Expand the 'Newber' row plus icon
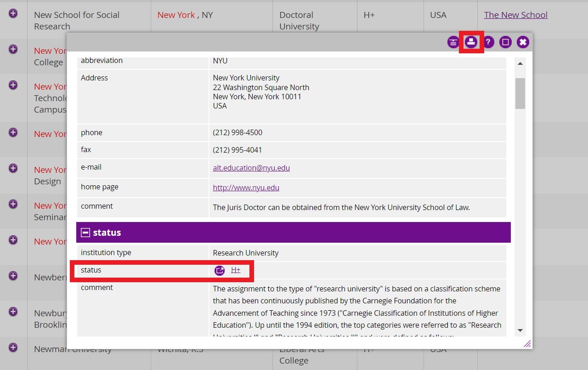 coord(13,276)
